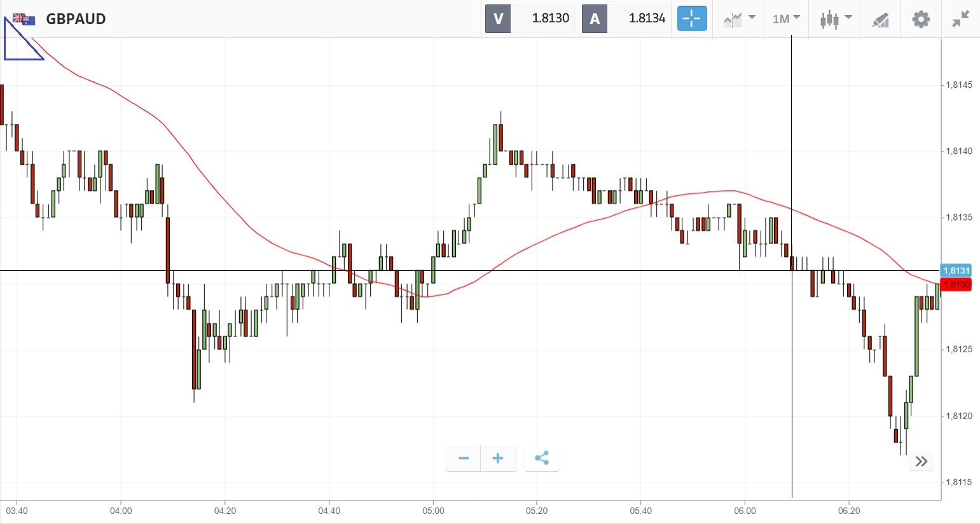
Task: Click the A buy button
Action: click(x=595, y=19)
